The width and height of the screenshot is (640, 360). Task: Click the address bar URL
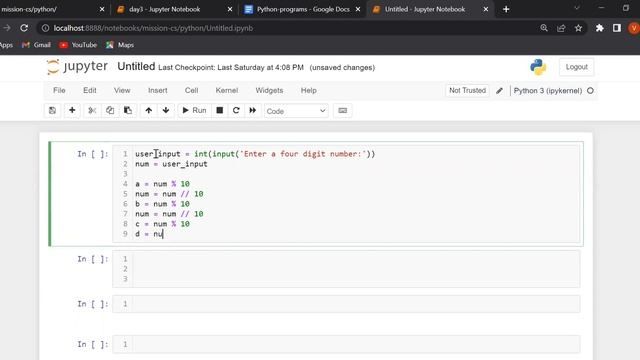click(x=153, y=28)
